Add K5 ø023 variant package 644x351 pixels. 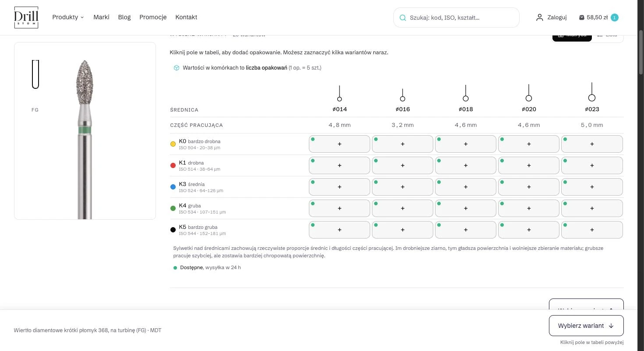(x=592, y=230)
